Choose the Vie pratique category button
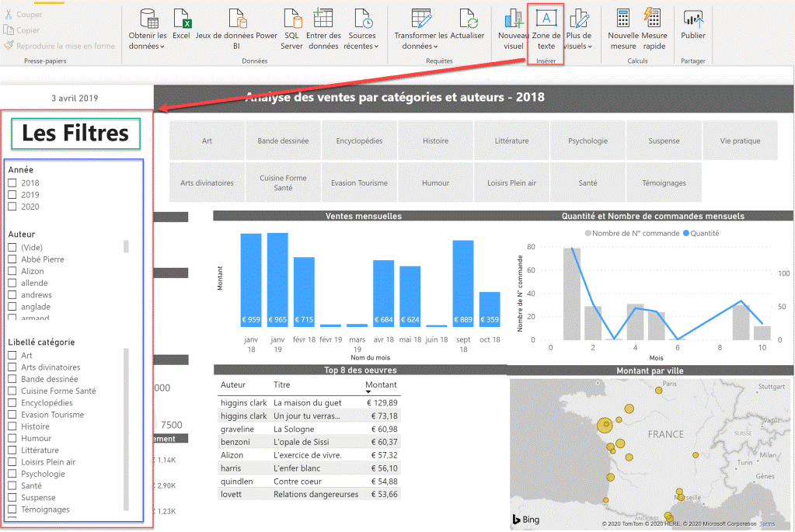 point(741,141)
